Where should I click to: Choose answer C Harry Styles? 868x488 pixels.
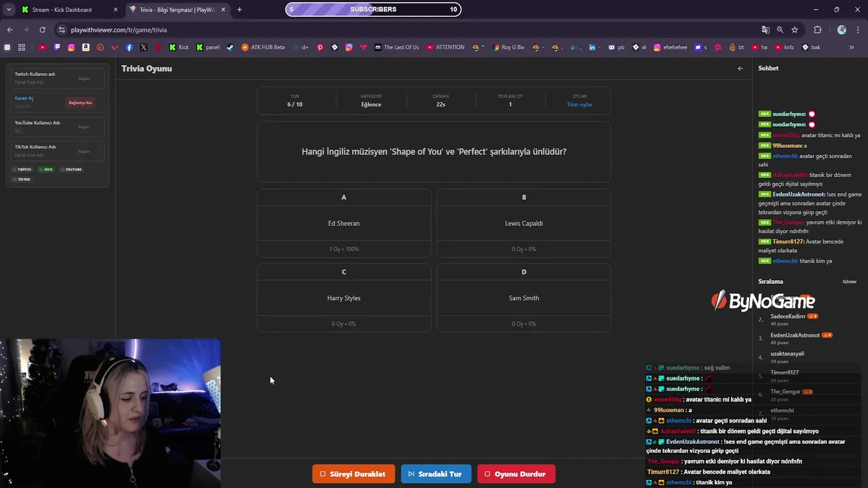pyautogui.click(x=344, y=298)
